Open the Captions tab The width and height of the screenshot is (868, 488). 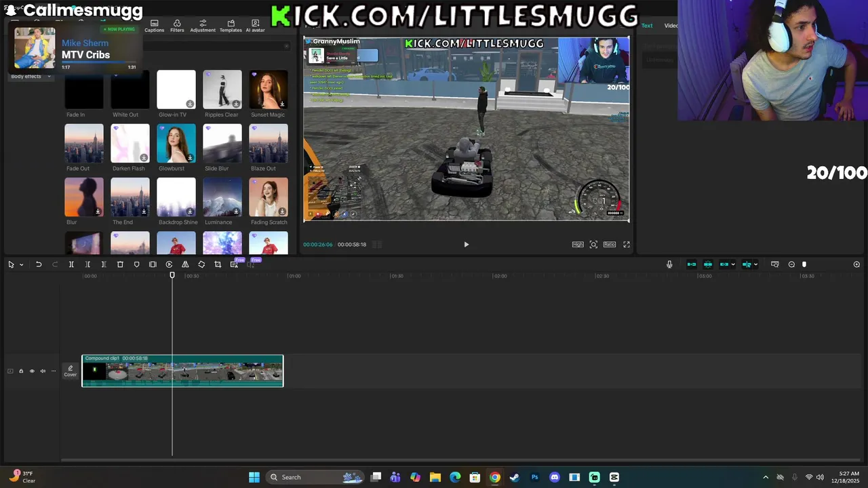(x=154, y=26)
